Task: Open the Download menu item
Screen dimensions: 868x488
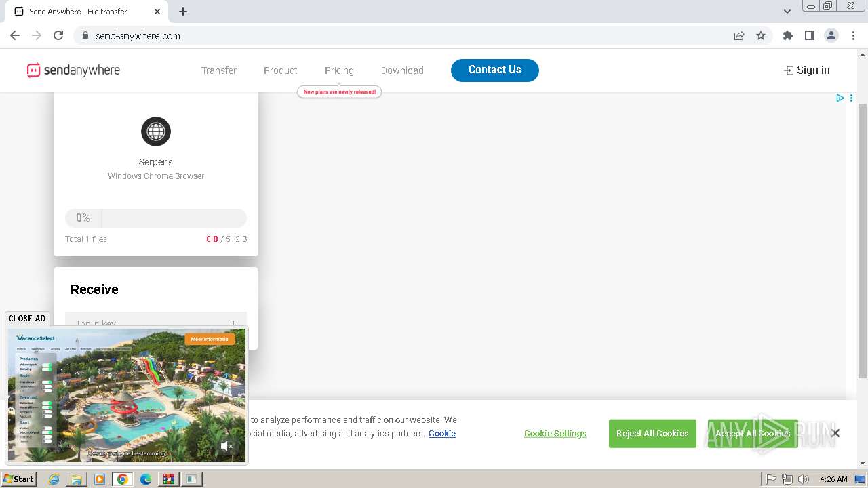Action: pyautogui.click(x=402, y=70)
